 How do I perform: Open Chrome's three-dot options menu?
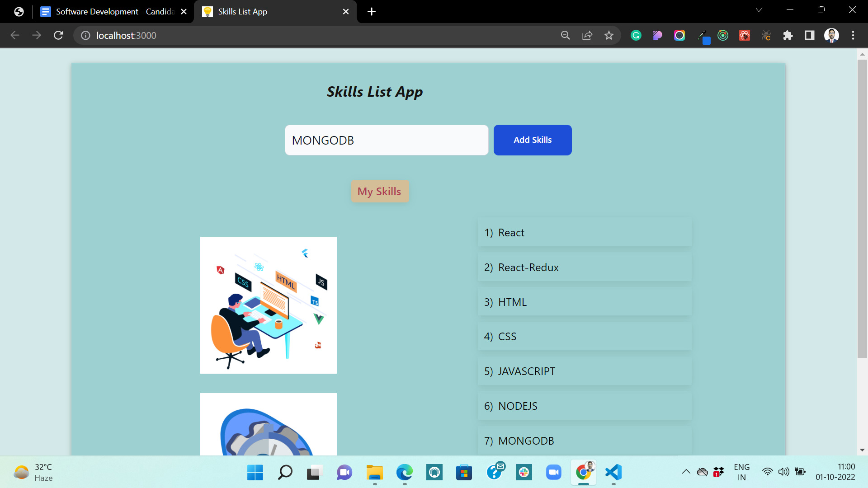click(x=854, y=35)
